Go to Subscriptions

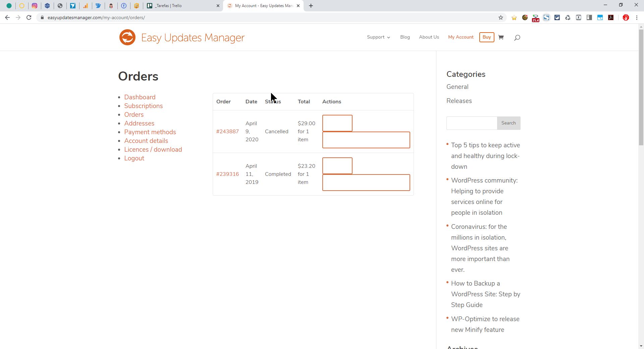coord(144,106)
